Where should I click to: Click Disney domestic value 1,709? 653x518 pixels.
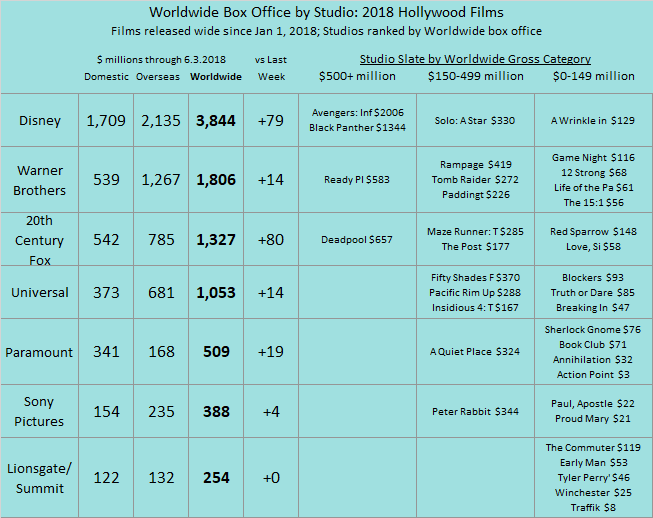pos(106,121)
